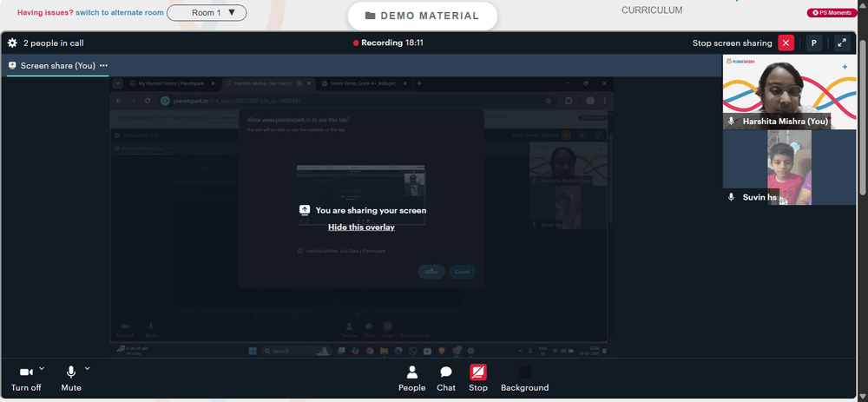Turn off the camera

26,379
